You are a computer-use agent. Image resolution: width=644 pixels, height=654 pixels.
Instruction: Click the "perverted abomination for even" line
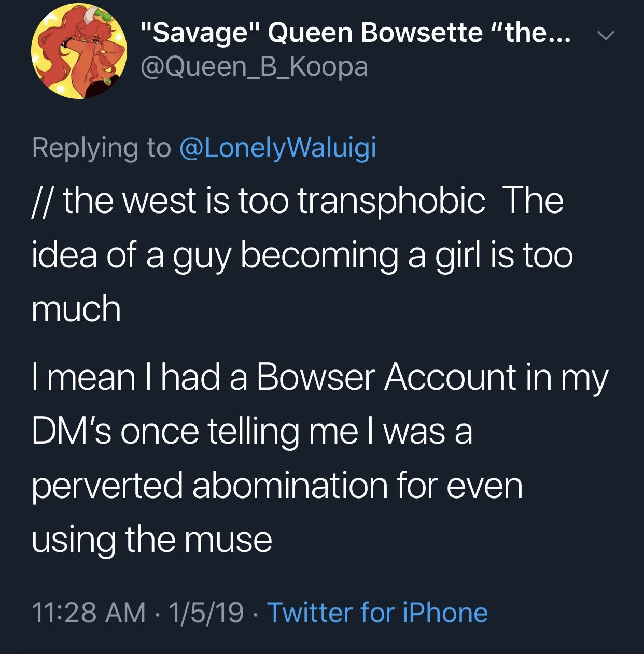point(277,486)
